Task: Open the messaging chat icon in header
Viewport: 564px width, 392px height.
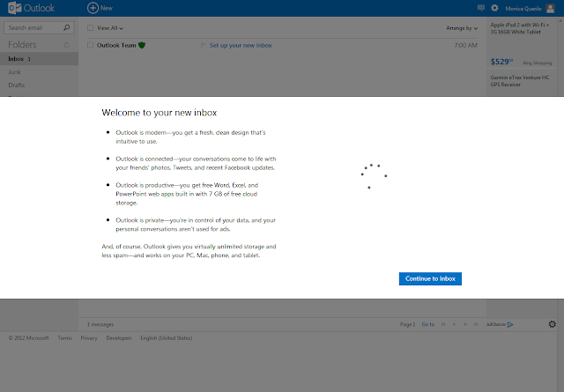Action: pyautogui.click(x=481, y=8)
